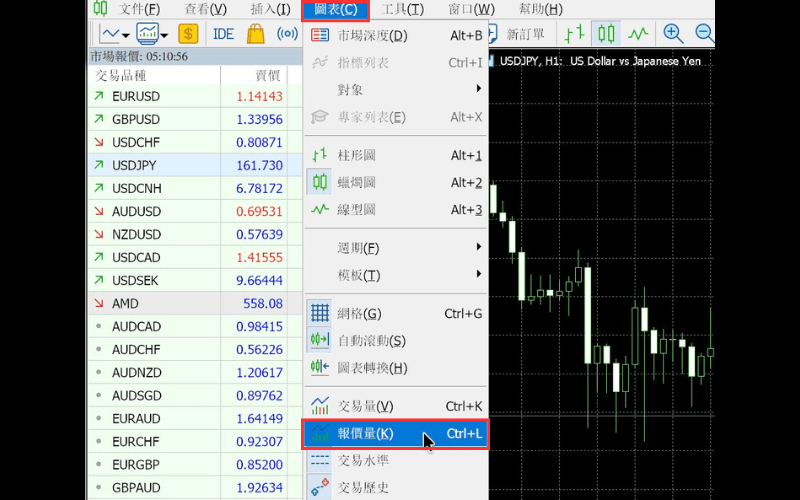Expand the 週期(F) submenu
This screenshot has width=800, height=500.
point(396,248)
